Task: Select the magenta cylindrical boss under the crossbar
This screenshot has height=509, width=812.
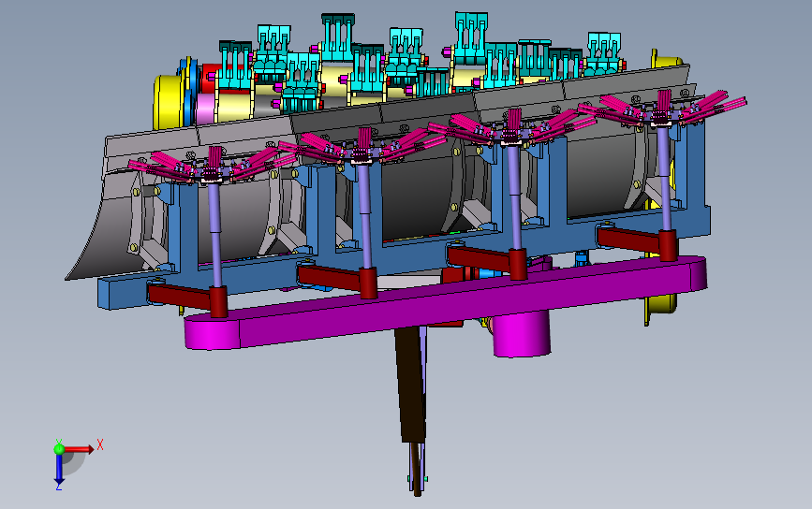Action: pos(521,334)
